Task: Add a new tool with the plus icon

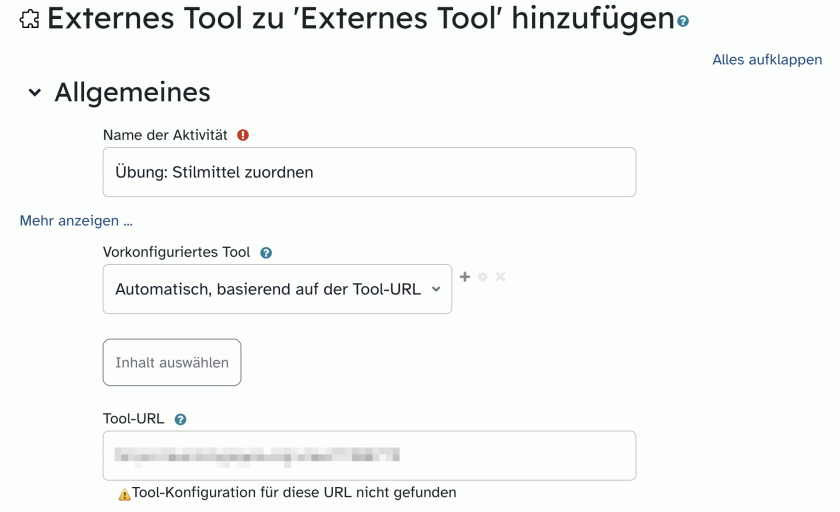Action: pos(465,277)
